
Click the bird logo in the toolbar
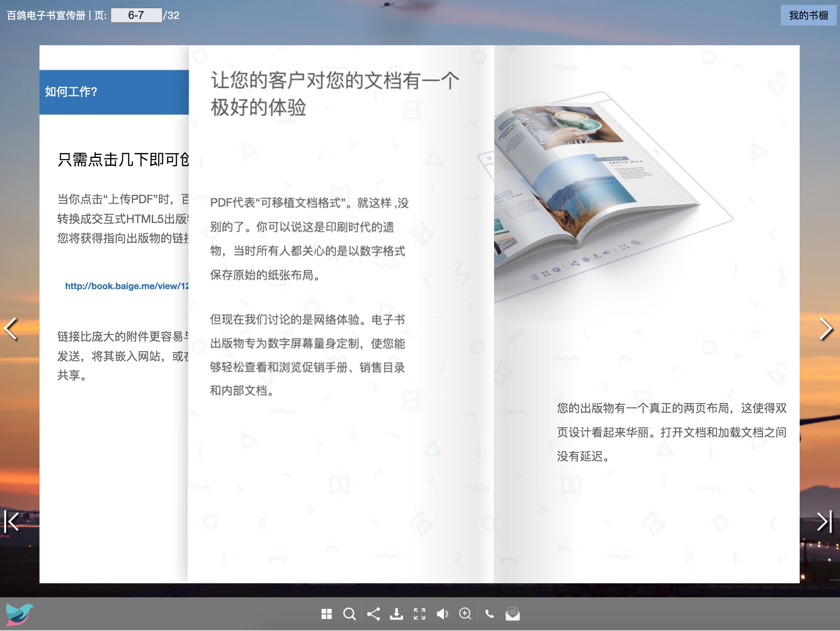(x=19, y=614)
